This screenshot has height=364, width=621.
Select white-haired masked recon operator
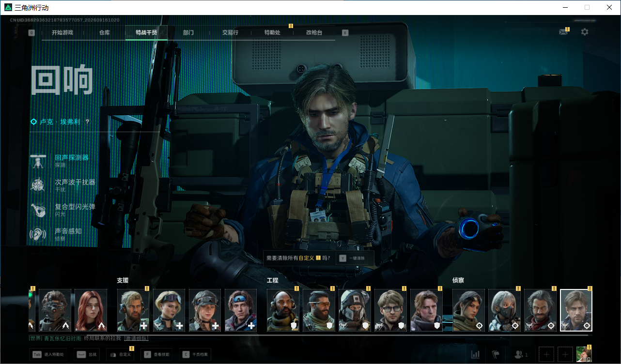[504, 310]
